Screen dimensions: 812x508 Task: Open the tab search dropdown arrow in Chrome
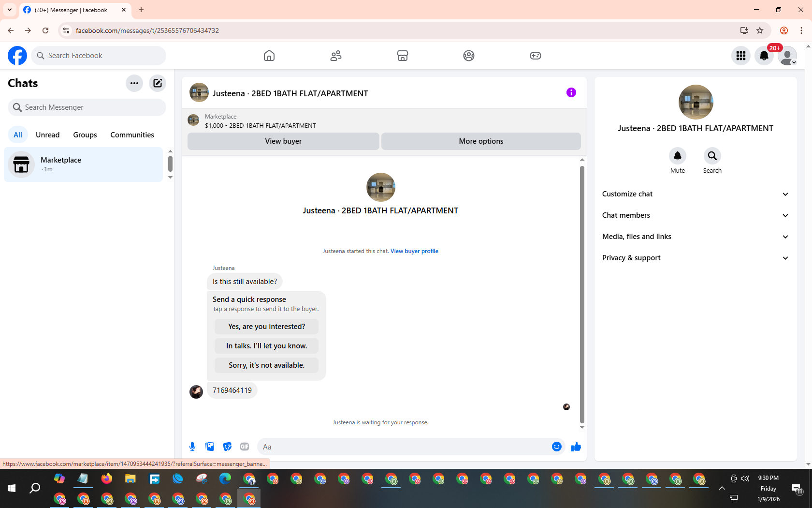click(x=10, y=10)
